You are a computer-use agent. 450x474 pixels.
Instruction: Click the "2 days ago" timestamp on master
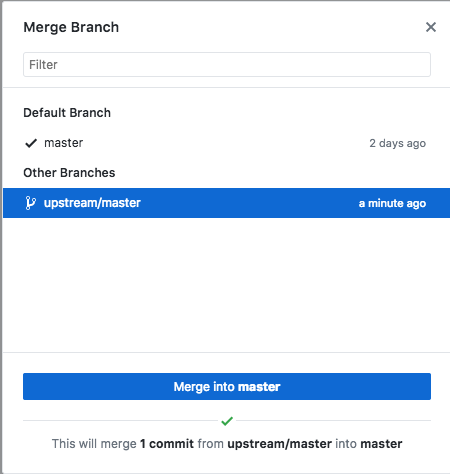(397, 143)
